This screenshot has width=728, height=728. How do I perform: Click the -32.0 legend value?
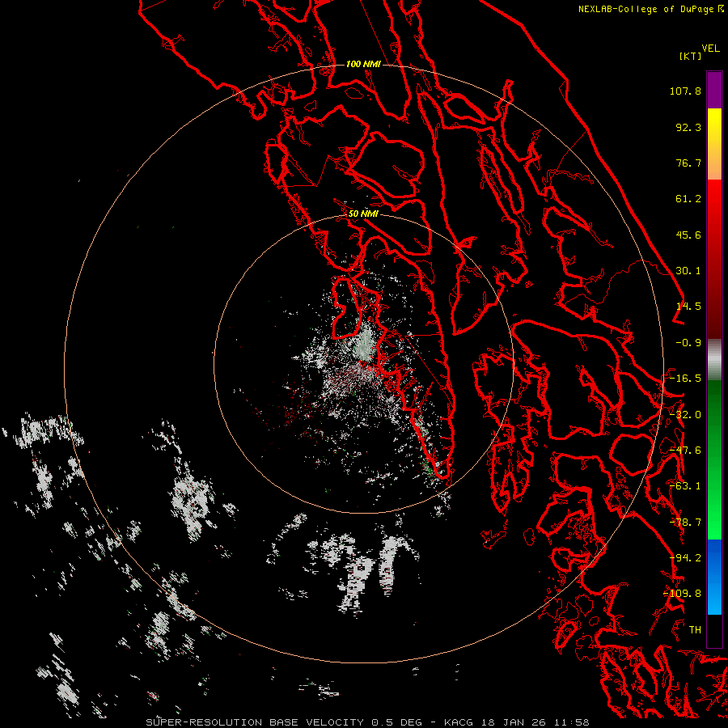(x=685, y=415)
